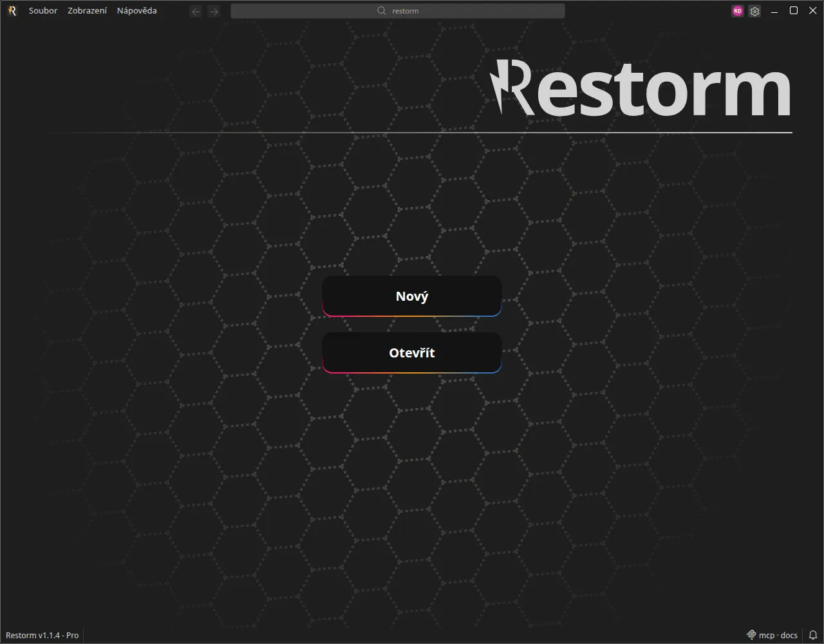Click the Restorm logo icon in title bar

(x=12, y=11)
